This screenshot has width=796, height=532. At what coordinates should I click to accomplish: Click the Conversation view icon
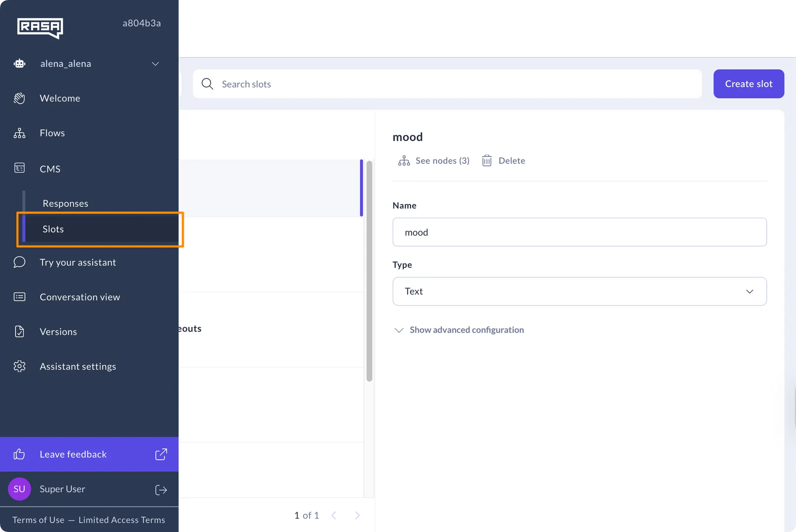click(x=19, y=297)
